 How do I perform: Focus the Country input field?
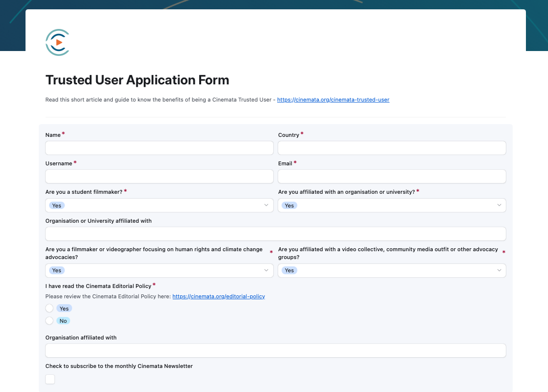coord(392,148)
